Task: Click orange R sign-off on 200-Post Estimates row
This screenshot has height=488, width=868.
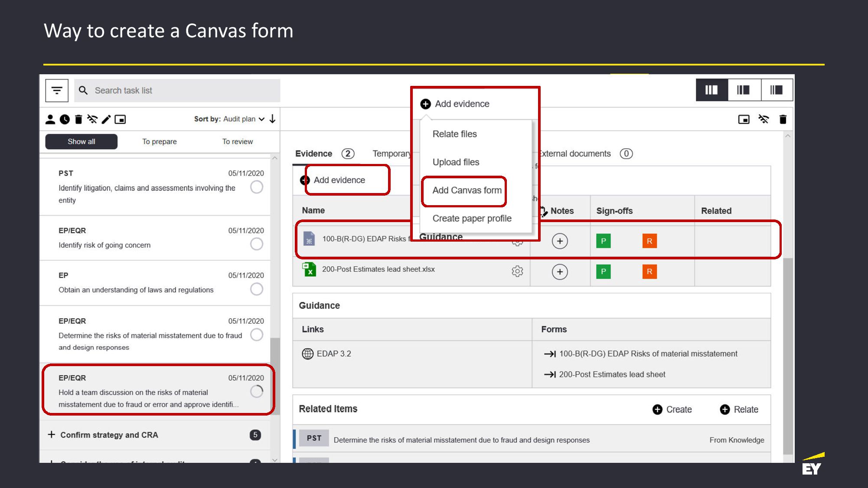Action: pos(649,272)
